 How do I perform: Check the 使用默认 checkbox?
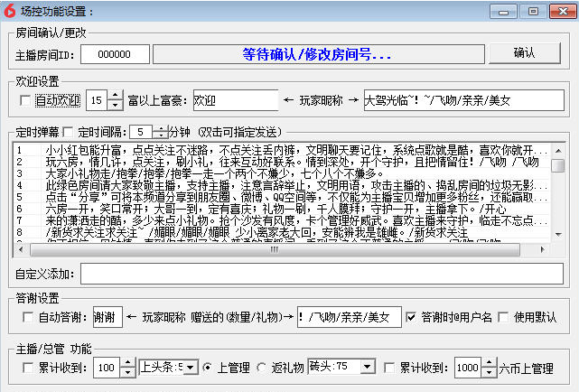(x=505, y=317)
